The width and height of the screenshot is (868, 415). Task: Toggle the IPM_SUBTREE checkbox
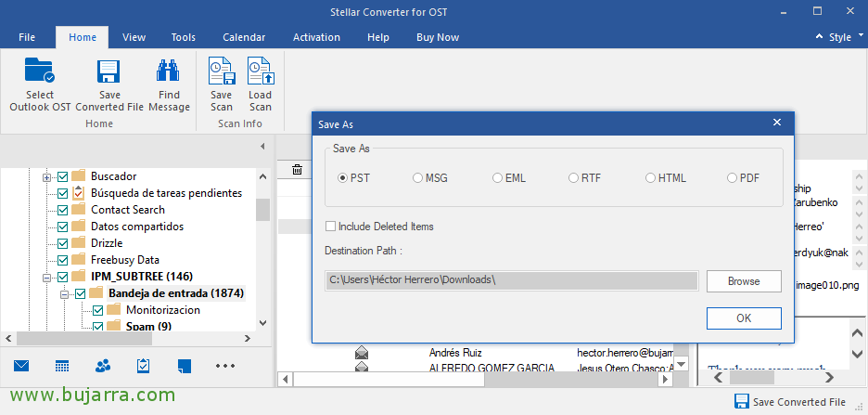[62, 277]
